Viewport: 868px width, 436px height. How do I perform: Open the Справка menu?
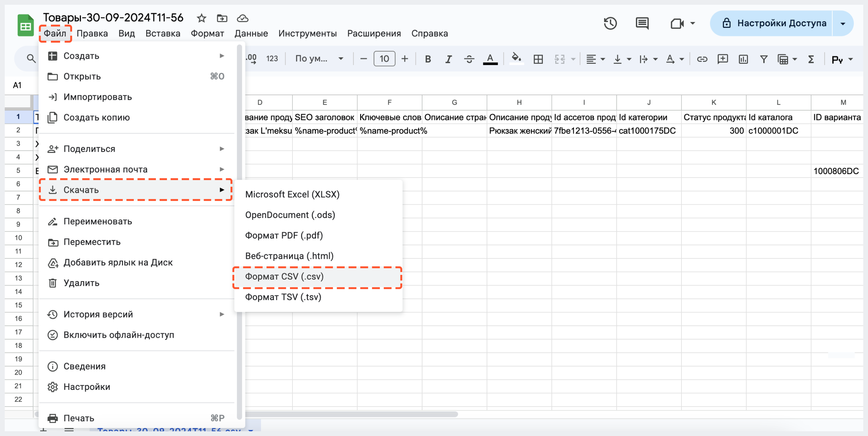[430, 33]
